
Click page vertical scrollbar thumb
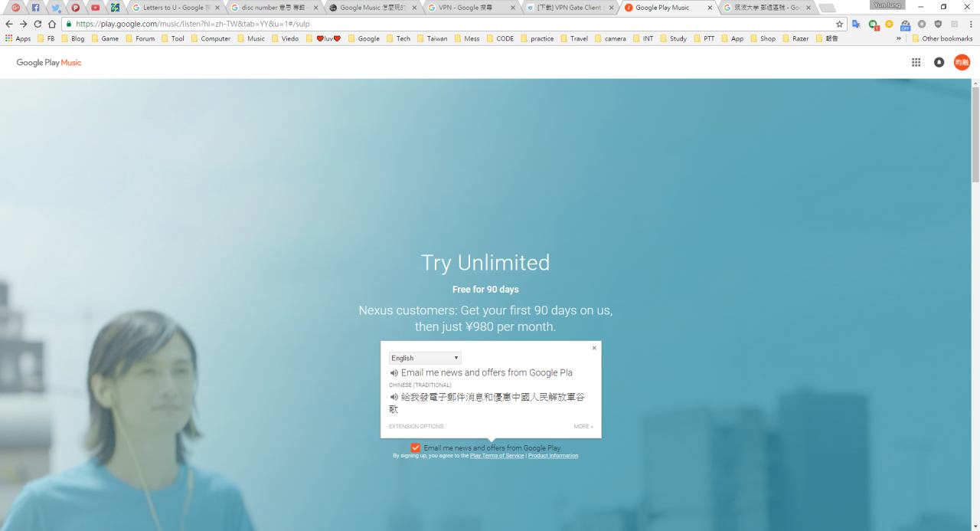(x=975, y=134)
